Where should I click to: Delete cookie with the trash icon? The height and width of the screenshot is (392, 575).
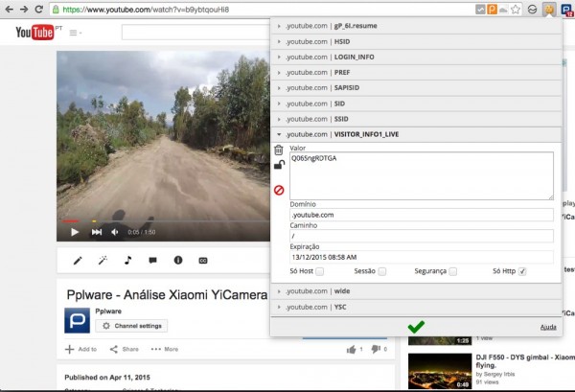click(279, 150)
